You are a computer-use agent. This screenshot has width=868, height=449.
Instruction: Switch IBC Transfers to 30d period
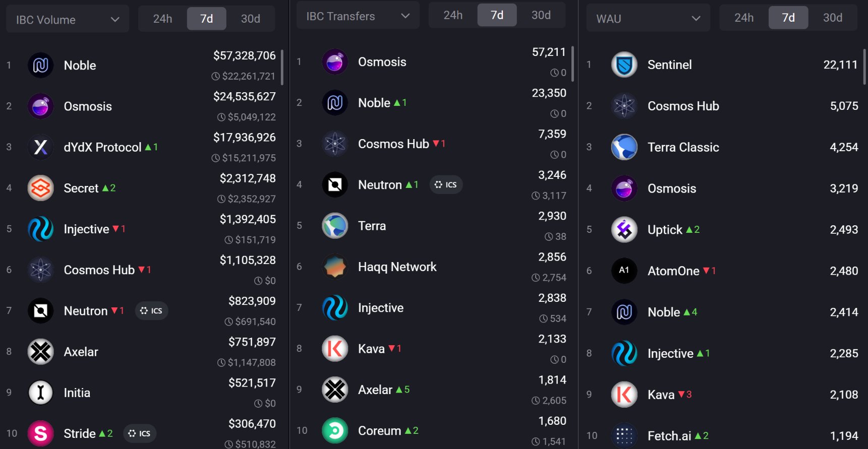[x=541, y=15]
